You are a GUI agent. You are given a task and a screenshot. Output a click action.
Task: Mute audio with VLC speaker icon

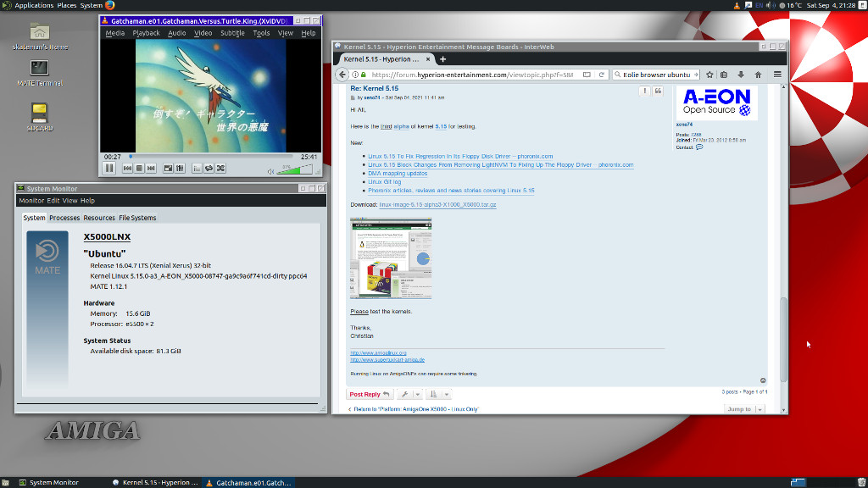click(x=270, y=171)
